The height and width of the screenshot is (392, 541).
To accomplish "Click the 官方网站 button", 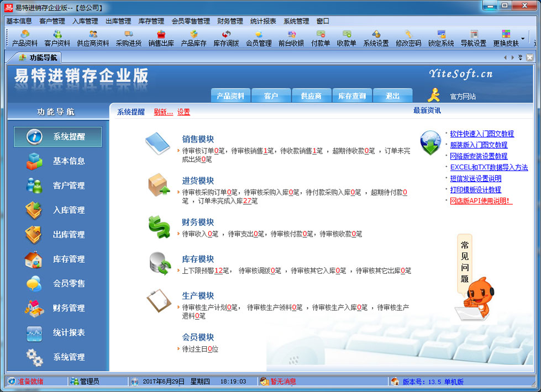I will pos(463,97).
